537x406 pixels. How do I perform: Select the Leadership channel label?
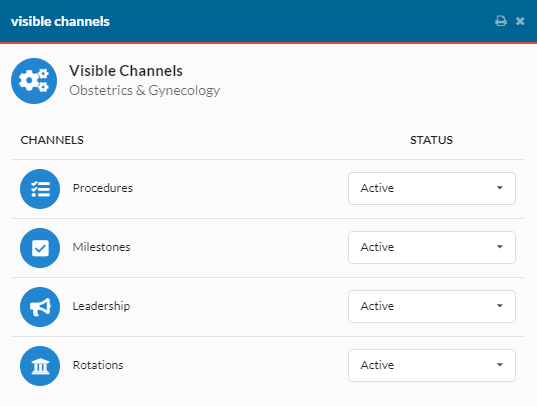(101, 306)
